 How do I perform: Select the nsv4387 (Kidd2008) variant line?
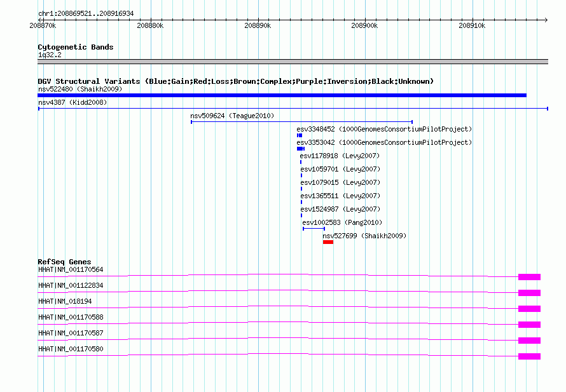click(293, 109)
